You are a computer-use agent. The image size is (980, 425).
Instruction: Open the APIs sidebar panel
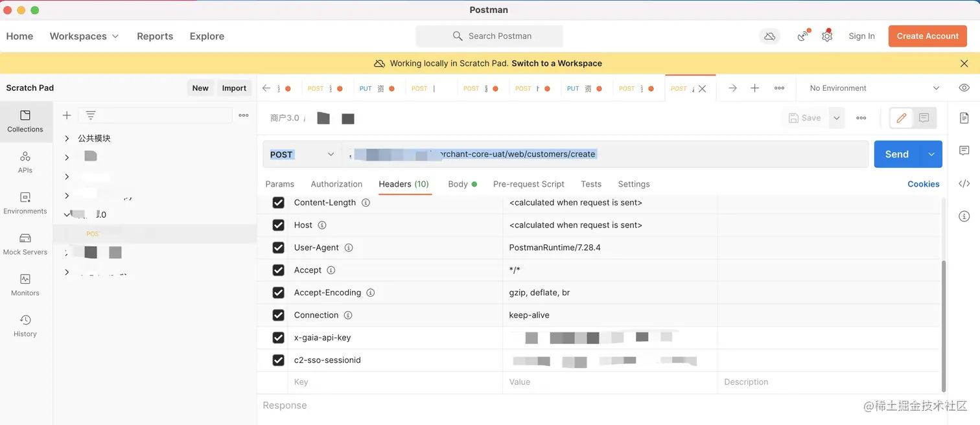click(x=25, y=162)
